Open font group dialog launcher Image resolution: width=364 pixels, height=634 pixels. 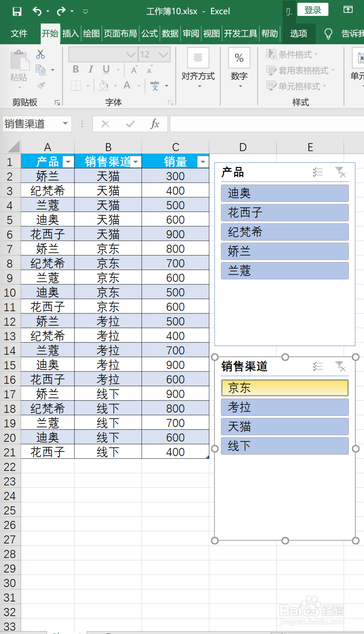[x=170, y=103]
